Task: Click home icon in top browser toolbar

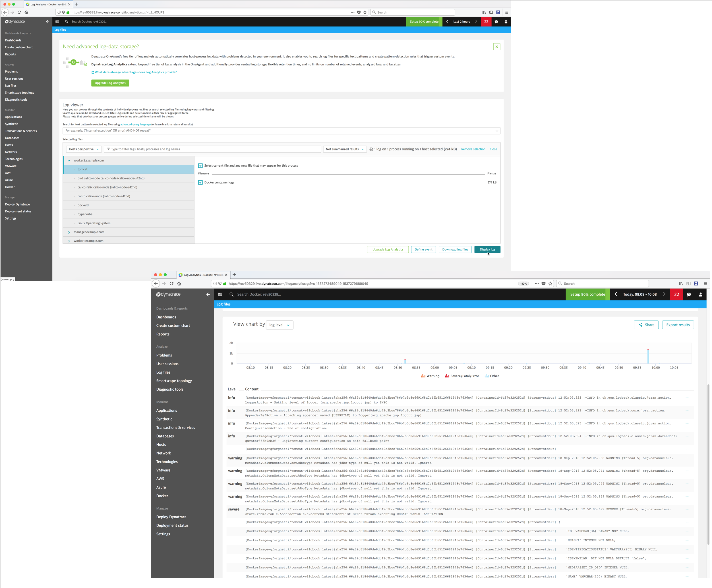Action: coord(26,12)
